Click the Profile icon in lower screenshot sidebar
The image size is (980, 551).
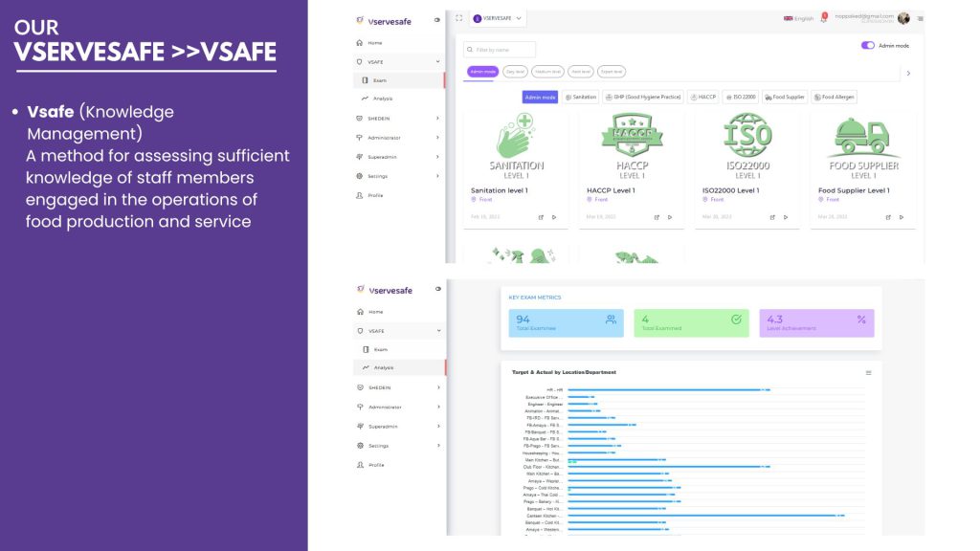tap(360, 465)
